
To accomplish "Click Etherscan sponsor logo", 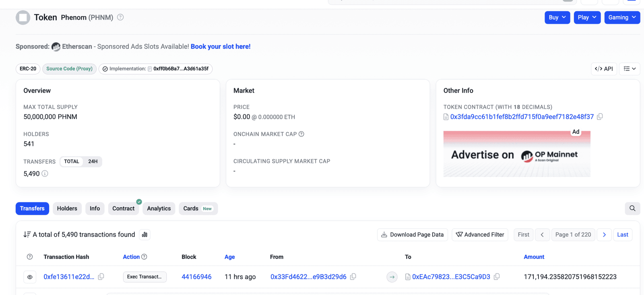I will pyautogui.click(x=56, y=47).
